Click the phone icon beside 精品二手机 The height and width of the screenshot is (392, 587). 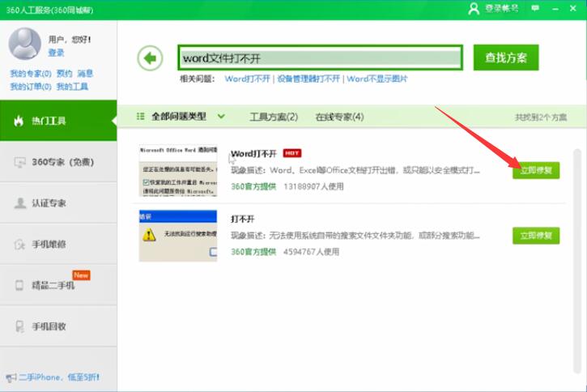[x=19, y=285]
